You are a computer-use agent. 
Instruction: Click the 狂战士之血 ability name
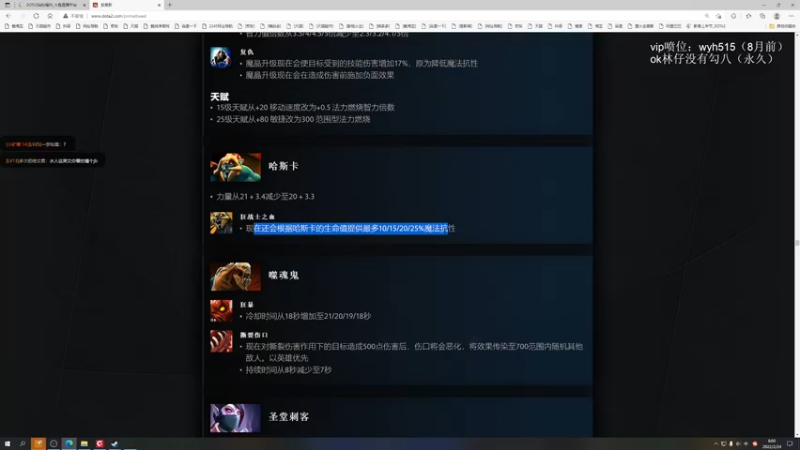click(257, 217)
